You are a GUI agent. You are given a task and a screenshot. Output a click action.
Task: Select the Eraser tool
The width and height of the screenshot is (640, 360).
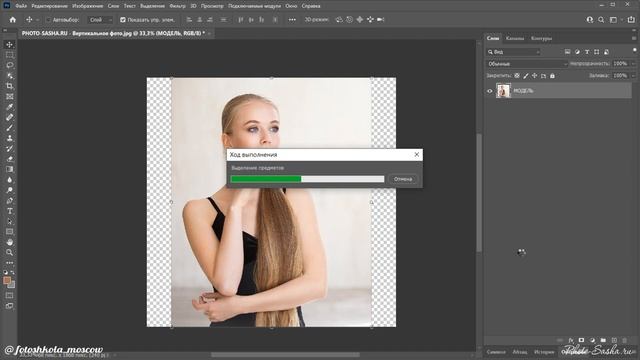(x=9, y=159)
